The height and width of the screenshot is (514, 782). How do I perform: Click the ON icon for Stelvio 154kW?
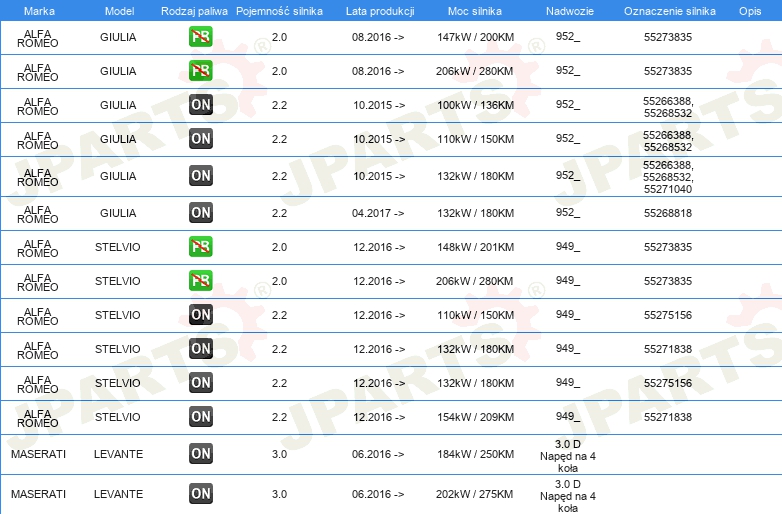200,417
